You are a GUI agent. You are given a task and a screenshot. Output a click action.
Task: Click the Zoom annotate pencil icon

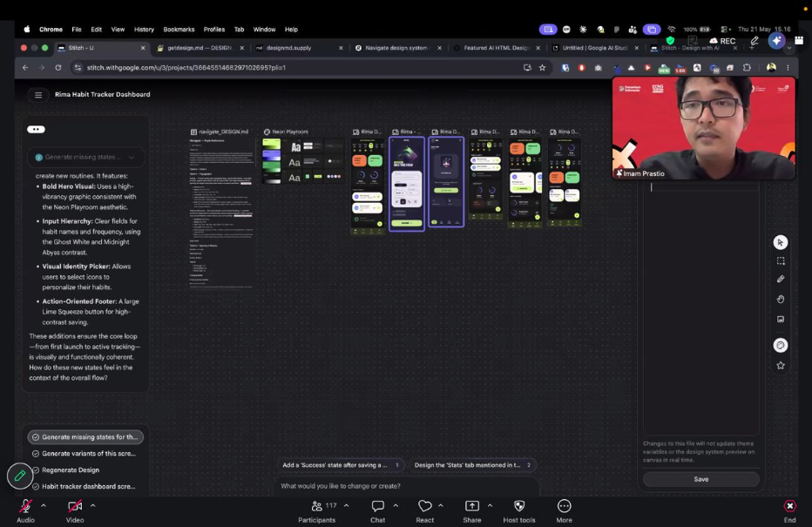point(754,41)
